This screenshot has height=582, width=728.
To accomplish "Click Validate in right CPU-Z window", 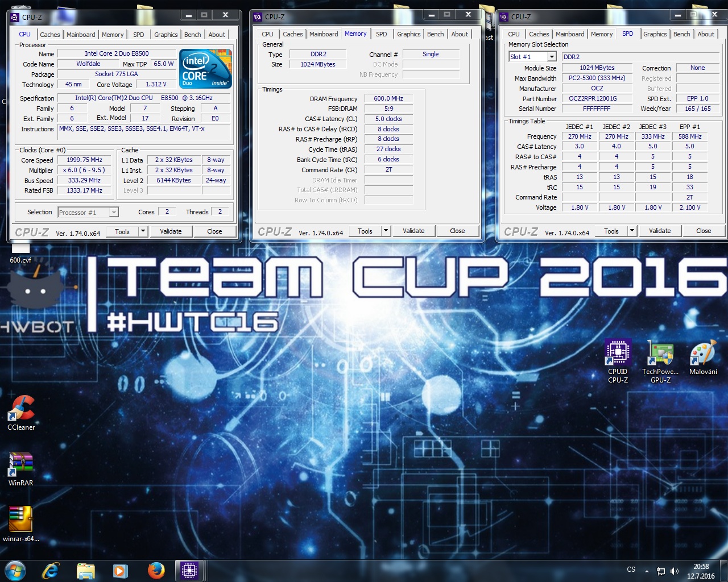I will [660, 231].
